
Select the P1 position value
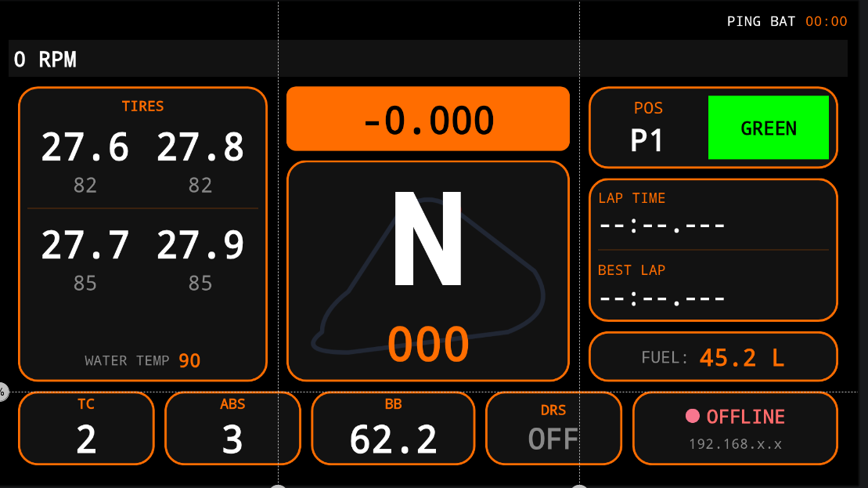[x=646, y=141]
